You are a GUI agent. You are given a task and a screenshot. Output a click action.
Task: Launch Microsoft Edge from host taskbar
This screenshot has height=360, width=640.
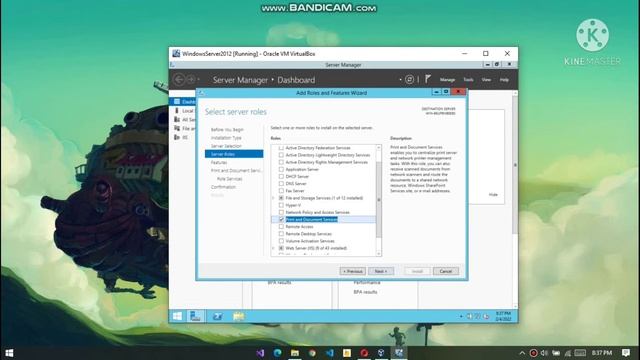(278, 353)
